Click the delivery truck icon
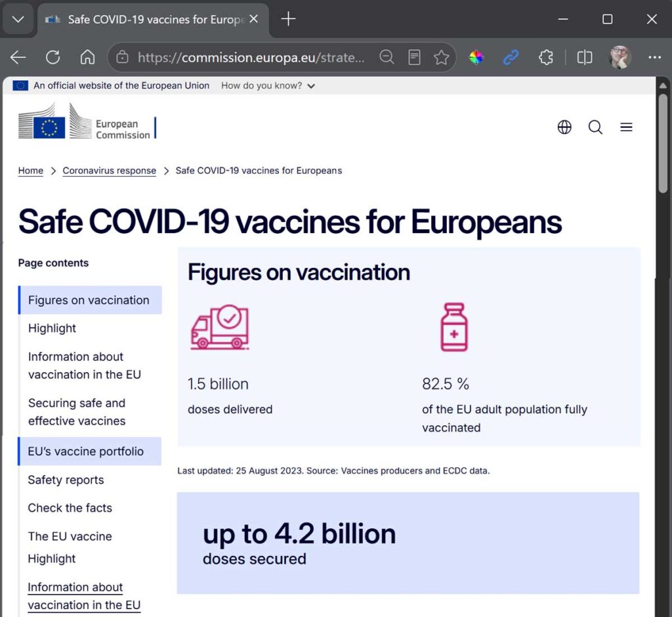 [x=219, y=327]
